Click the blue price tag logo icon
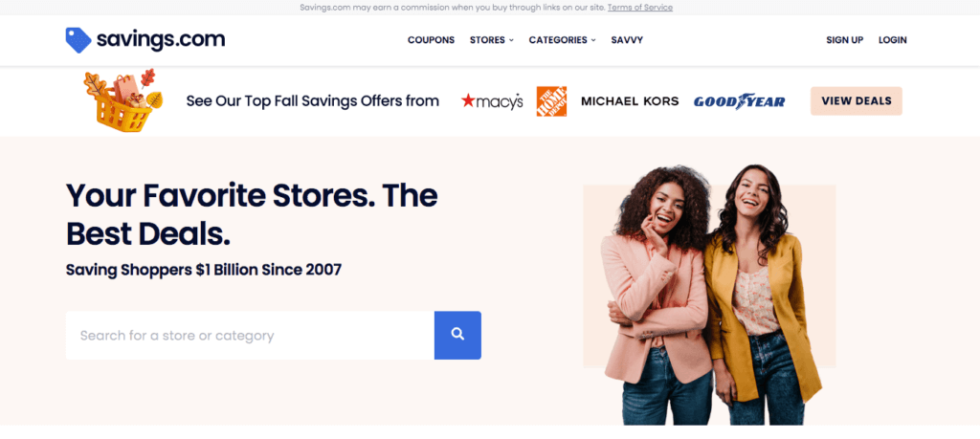980x439 pixels. (x=78, y=40)
